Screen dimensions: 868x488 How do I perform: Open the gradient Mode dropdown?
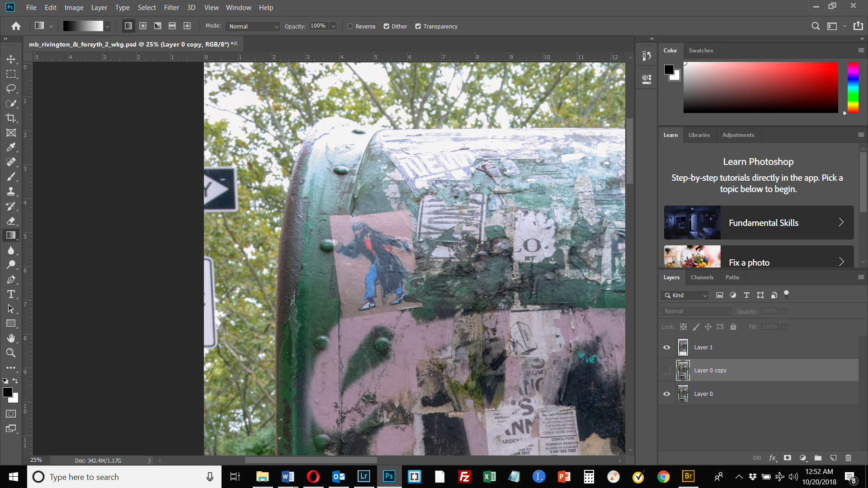pos(253,26)
